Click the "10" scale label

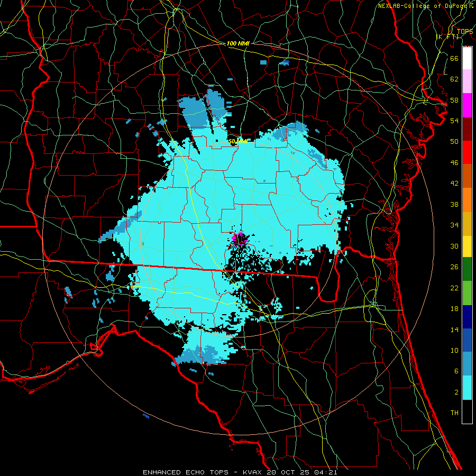click(x=454, y=351)
